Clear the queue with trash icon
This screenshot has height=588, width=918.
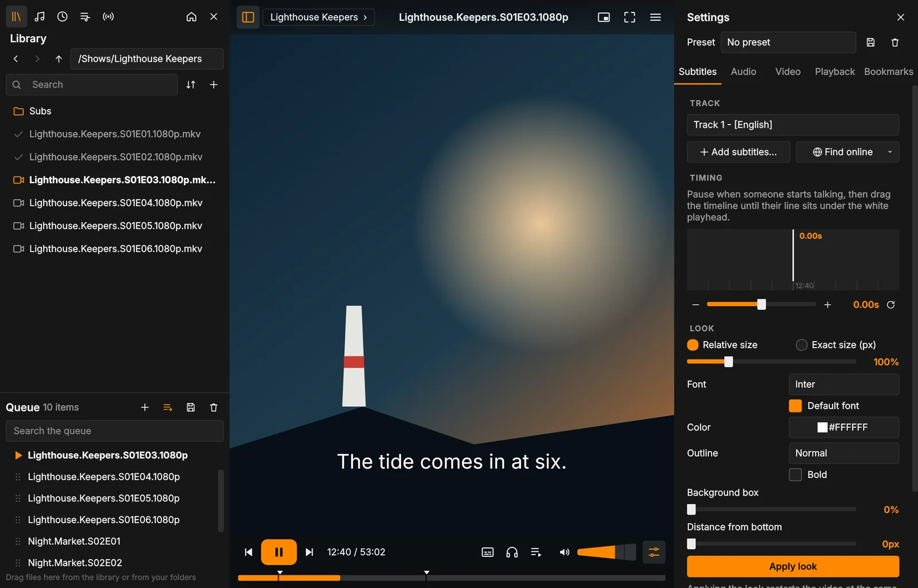[214, 407]
